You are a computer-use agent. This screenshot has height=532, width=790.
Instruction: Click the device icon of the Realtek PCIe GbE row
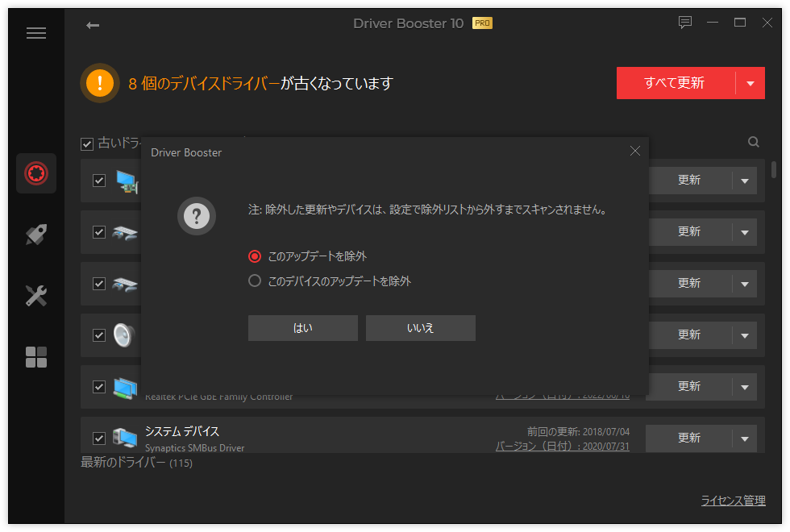click(125, 388)
